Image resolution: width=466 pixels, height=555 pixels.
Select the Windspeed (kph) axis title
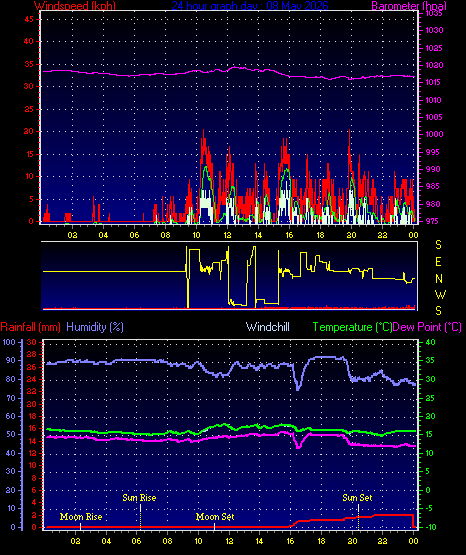click(75, 6)
